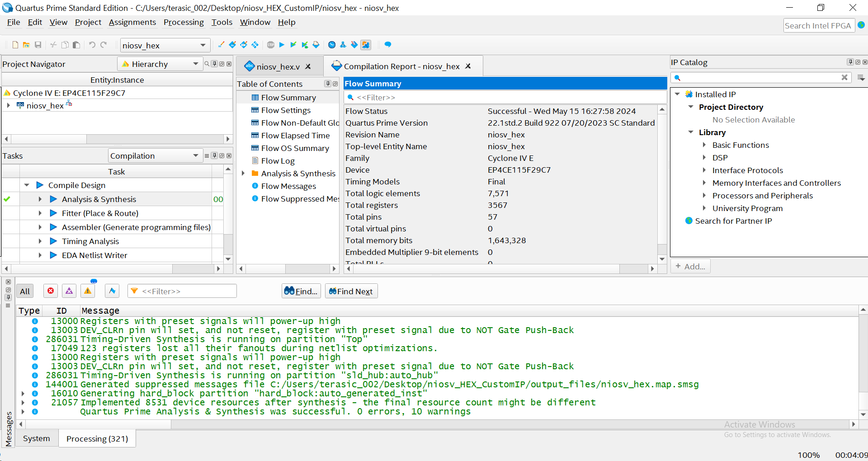Expand the niosv_hex hierarchy entity
Screen dimensions: 868x461
point(9,105)
